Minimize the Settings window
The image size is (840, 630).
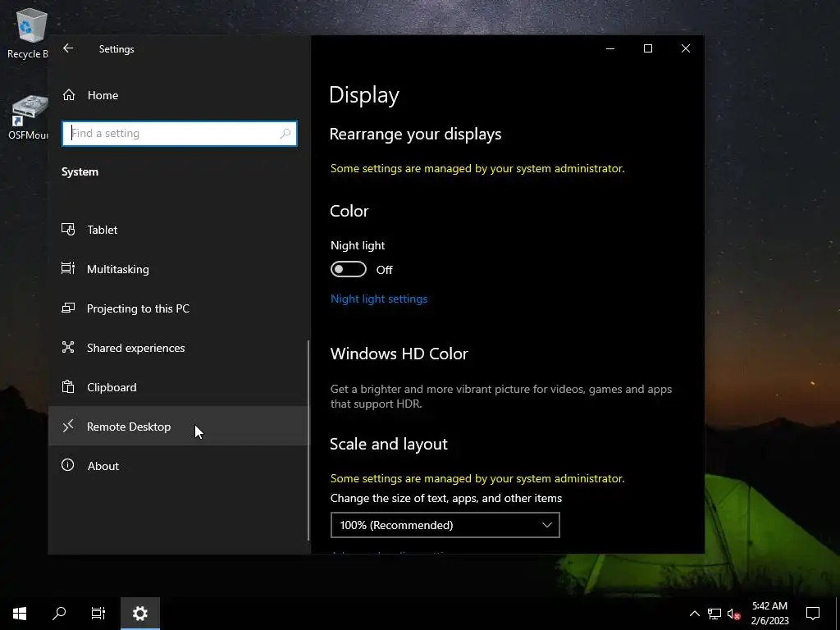click(610, 48)
